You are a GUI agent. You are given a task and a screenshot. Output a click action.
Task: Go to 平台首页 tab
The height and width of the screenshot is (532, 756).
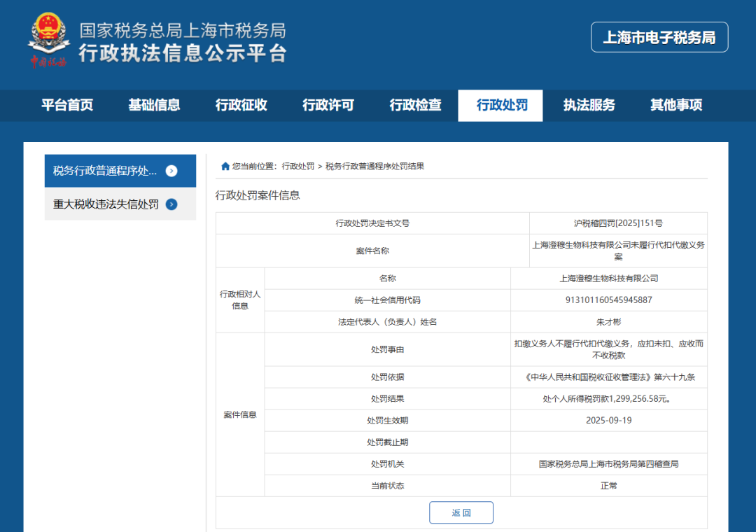coord(67,105)
